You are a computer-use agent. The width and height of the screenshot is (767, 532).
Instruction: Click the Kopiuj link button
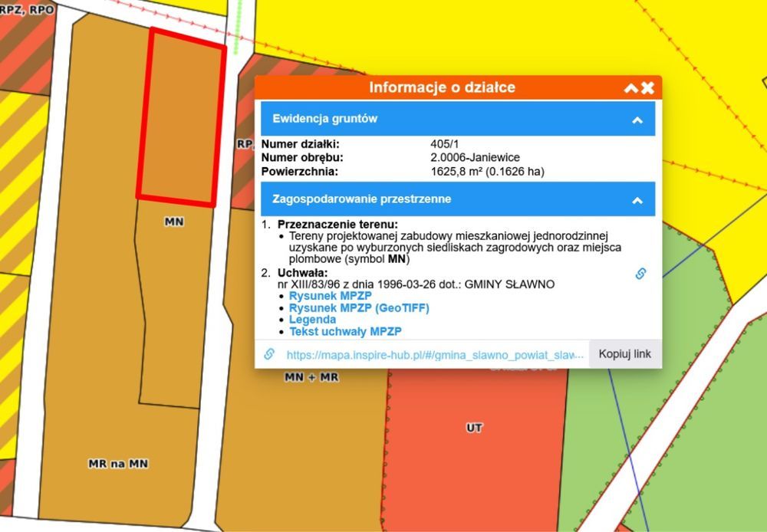tap(624, 354)
